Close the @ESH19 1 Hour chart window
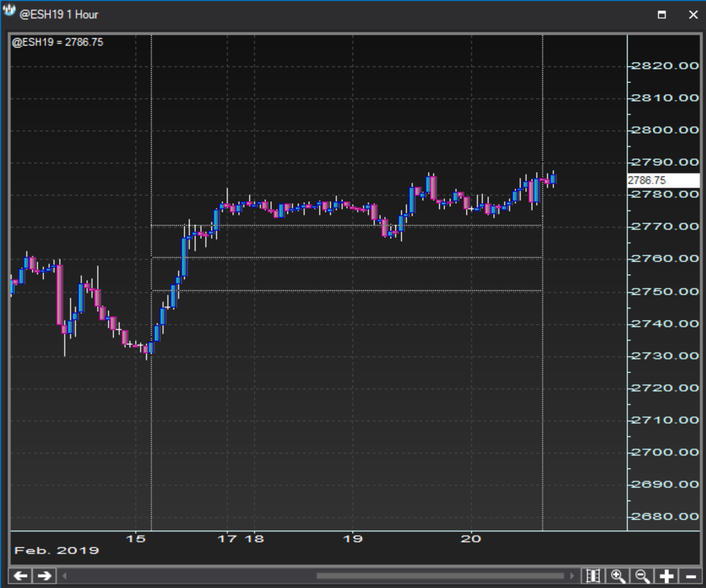The height and width of the screenshot is (588, 706). pyautogui.click(x=692, y=14)
